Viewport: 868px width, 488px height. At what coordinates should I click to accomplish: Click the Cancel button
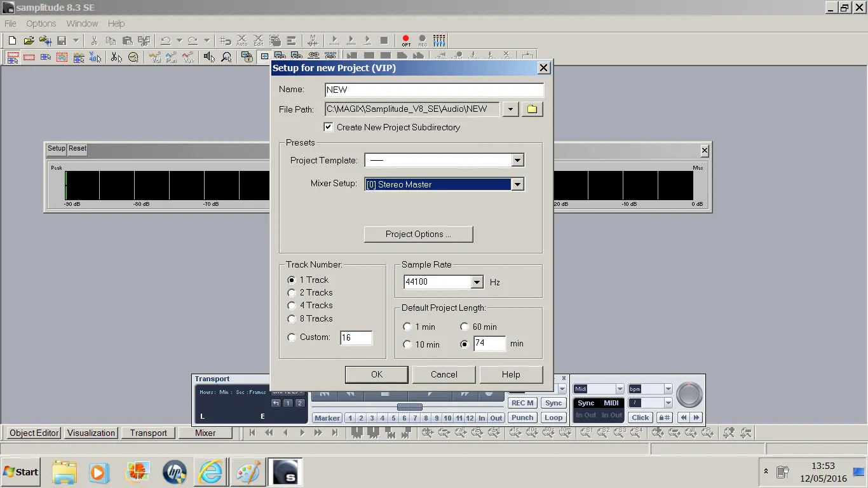[x=444, y=374]
